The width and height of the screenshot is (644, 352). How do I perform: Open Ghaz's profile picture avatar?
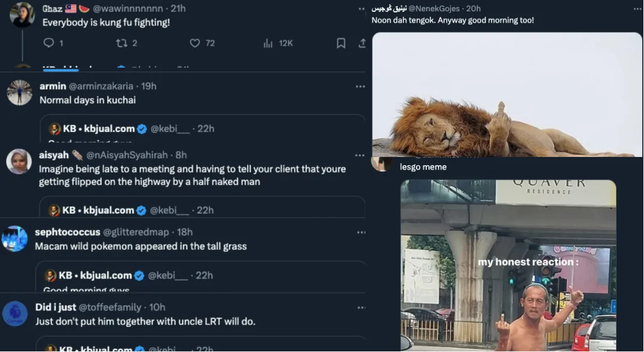pos(23,15)
